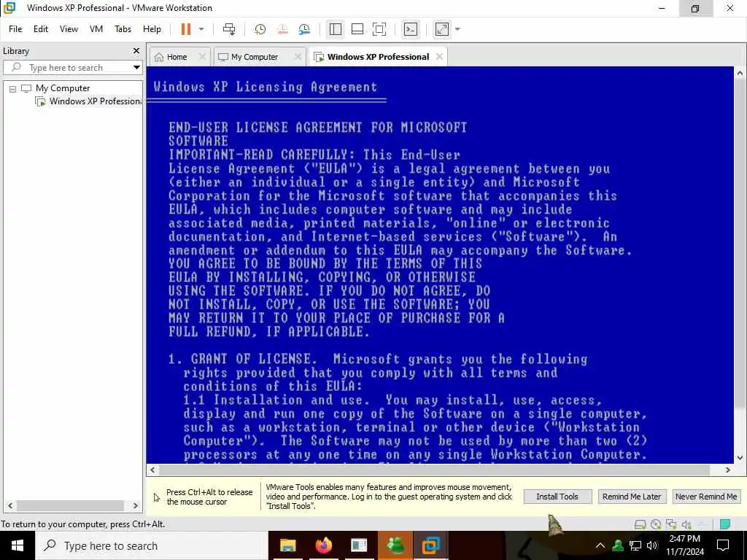Open the snapshot manager icon

point(304,29)
